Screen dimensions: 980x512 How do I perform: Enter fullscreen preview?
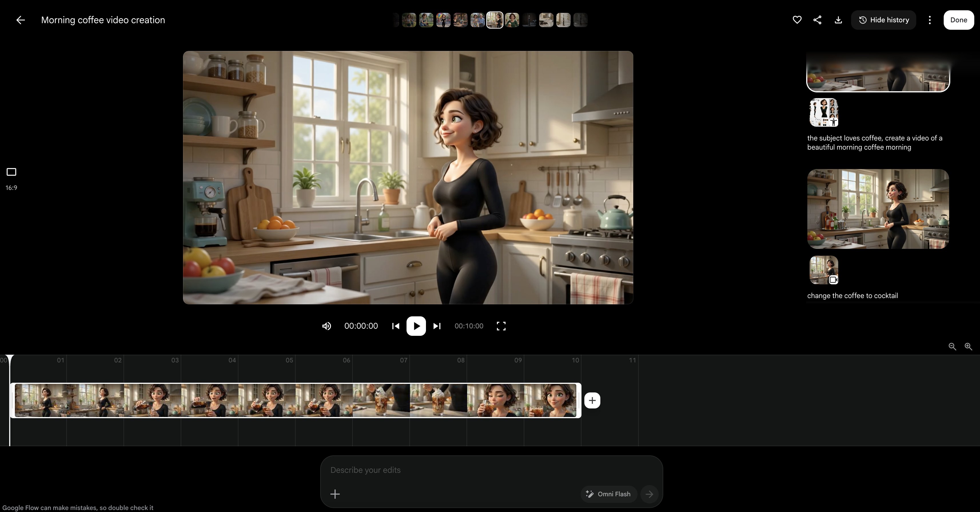point(501,326)
